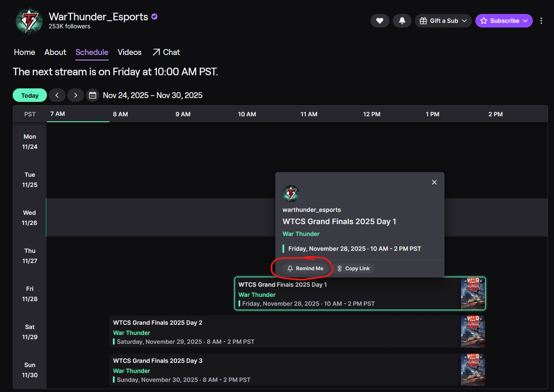This screenshot has height=392, width=554.
Task: Click the heart follow icon
Action: pos(380,21)
